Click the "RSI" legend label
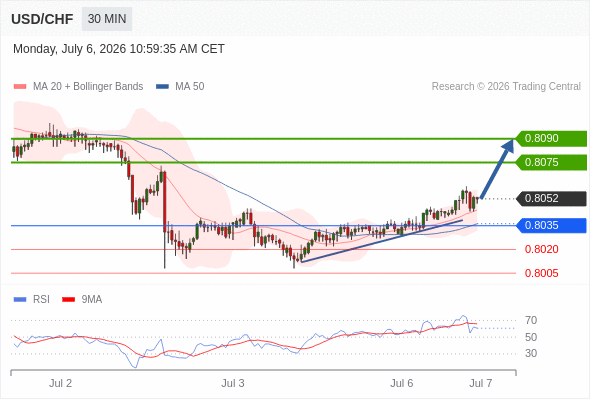Viewport: 590px width, 400px height. pos(41,300)
